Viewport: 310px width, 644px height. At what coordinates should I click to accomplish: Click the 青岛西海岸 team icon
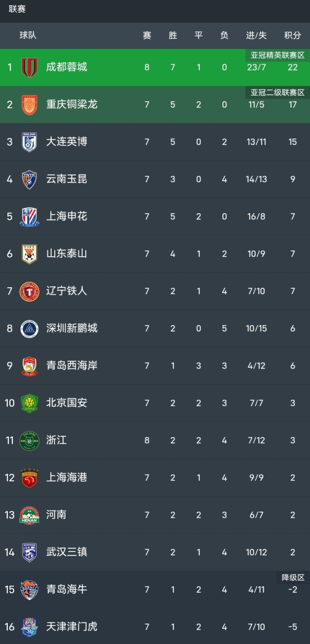[29, 366]
